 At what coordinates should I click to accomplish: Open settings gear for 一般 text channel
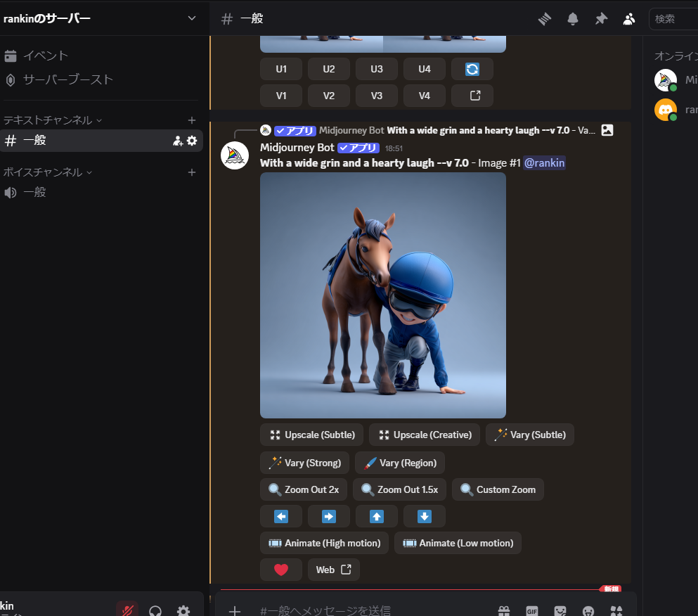(192, 141)
